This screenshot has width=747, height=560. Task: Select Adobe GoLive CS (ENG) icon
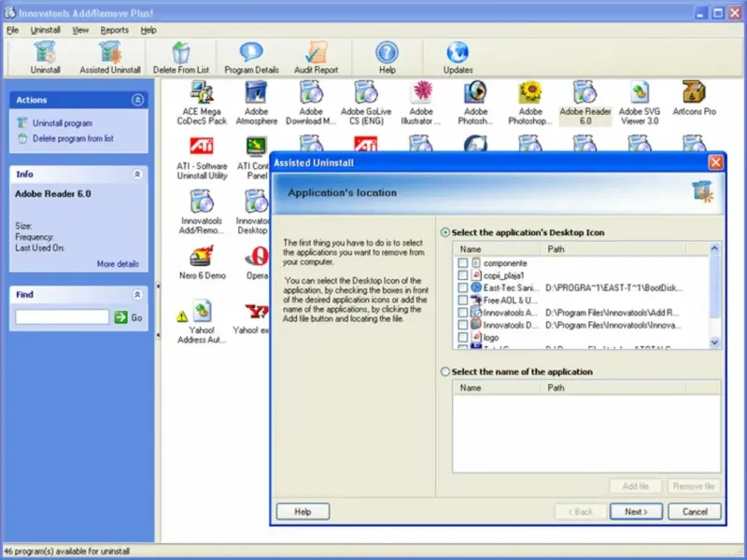(x=366, y=103)
